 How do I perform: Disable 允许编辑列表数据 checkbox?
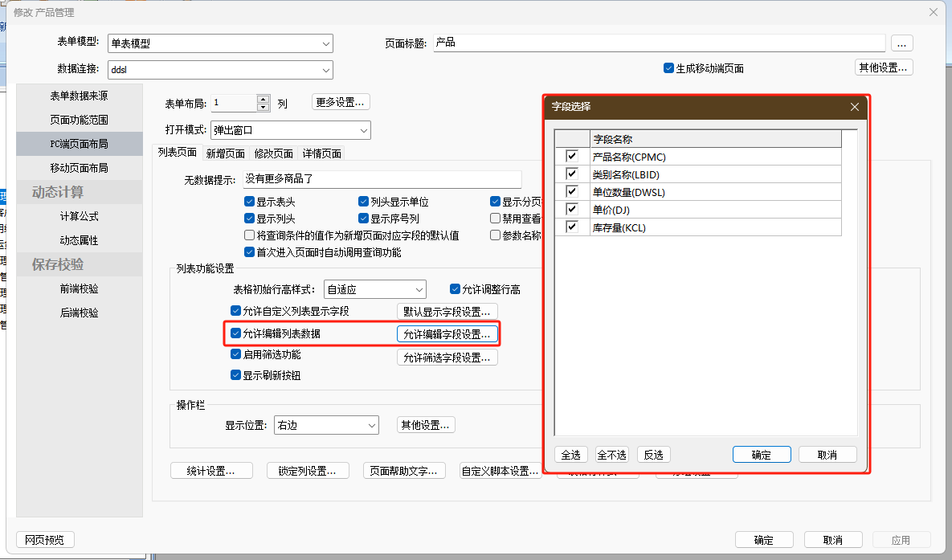tap(235, 333)
